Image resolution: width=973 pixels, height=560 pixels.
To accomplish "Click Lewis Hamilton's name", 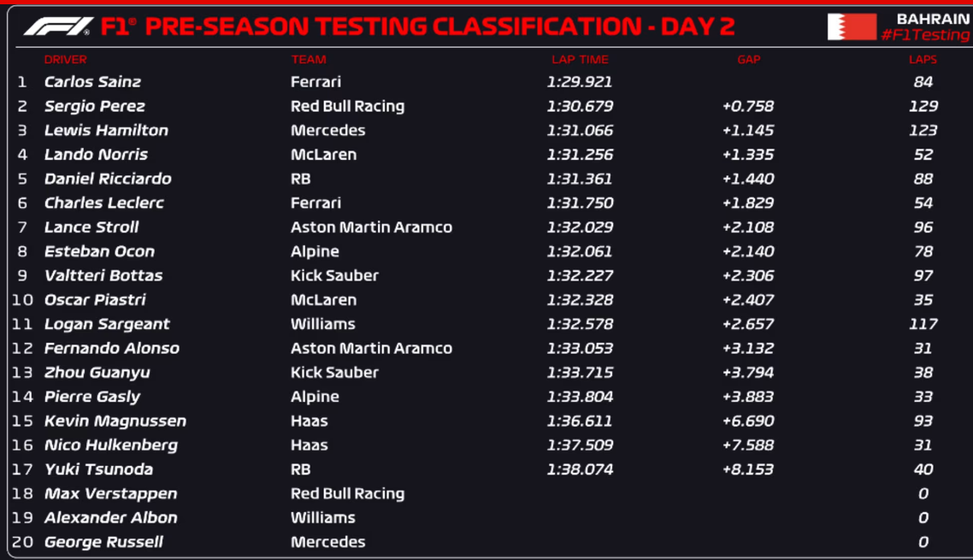I will pyautogui.click(x=106, y=130).
